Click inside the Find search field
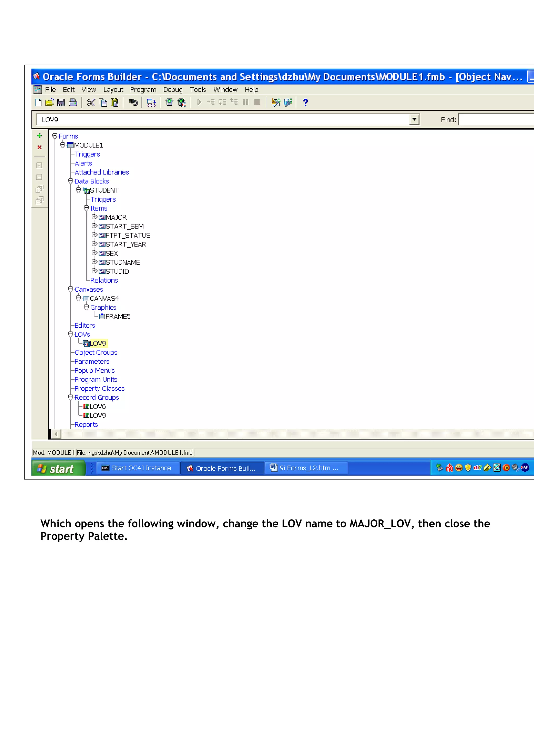 point(495,119)
